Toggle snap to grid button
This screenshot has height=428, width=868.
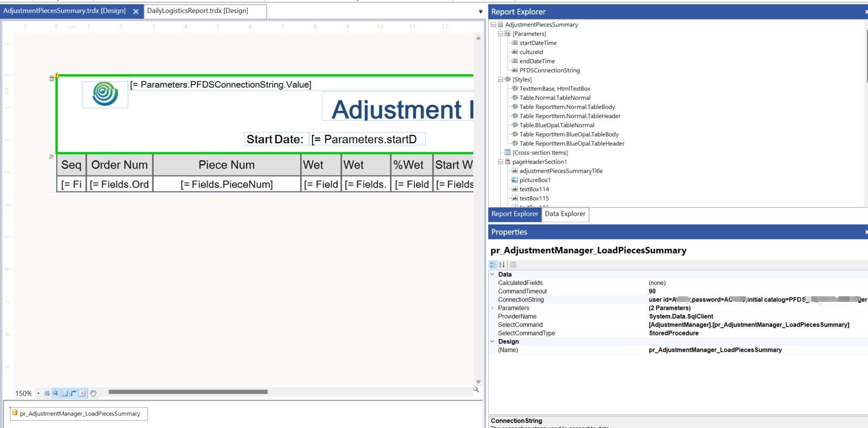[56, 393]
